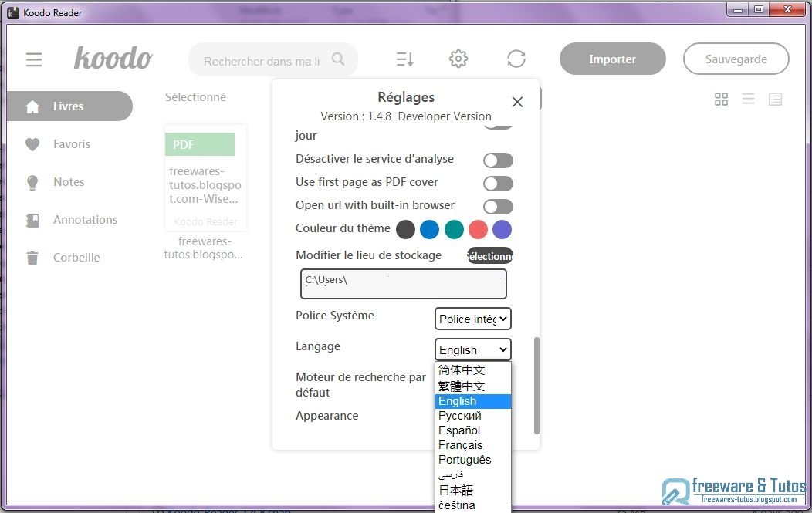Click the Notes lightbulb icon
The width and height of the screenshot is (812, 513).
(x=32, y=182)
